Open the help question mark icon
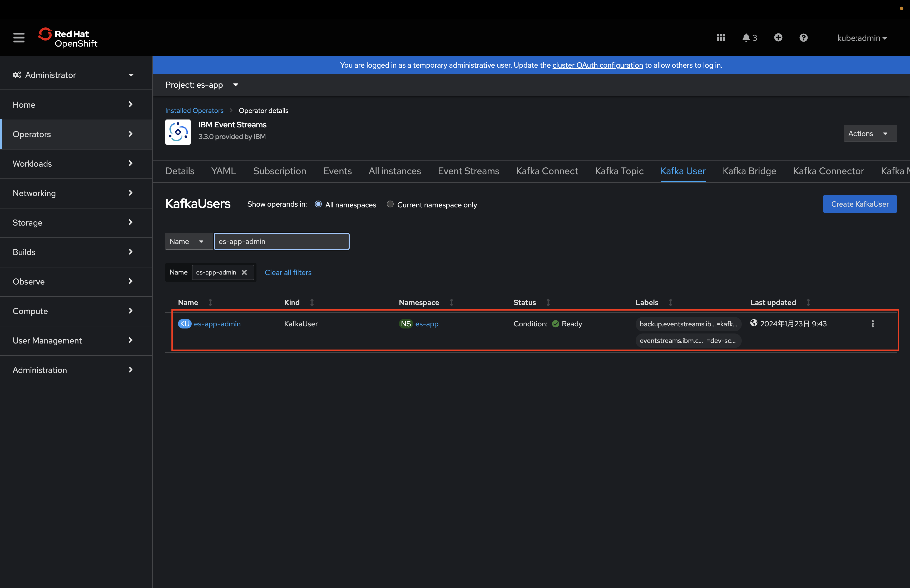The height and width of the screenshot is (588, 910). point(803,37)
